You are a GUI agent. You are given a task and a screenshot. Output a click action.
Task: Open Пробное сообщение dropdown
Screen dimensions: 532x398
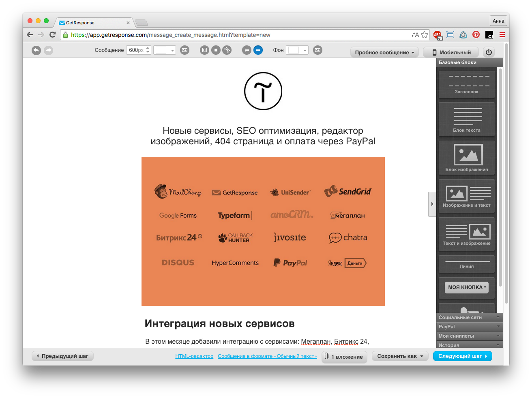[x=384, y=52]
